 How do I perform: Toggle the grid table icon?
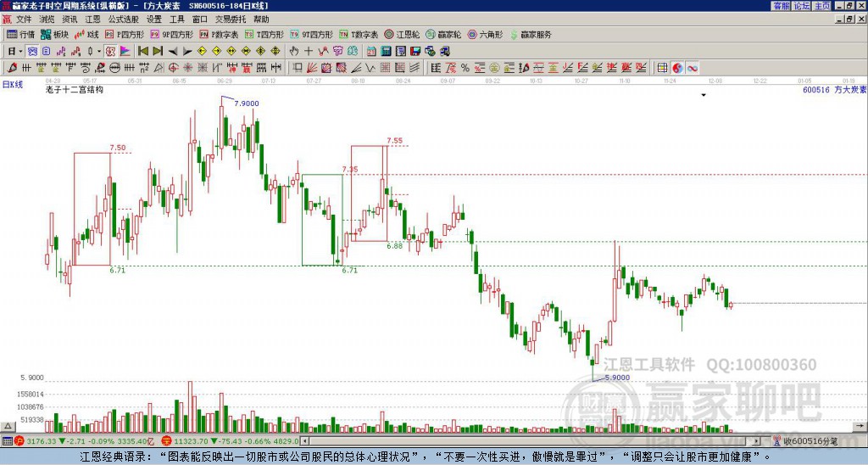click(662, 68)
